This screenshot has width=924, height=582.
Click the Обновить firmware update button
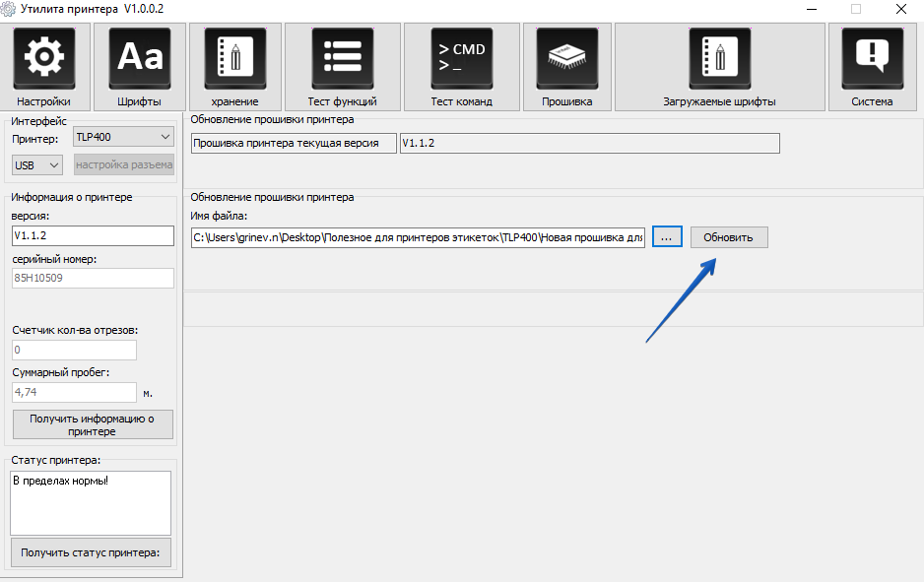pos(728,237)
